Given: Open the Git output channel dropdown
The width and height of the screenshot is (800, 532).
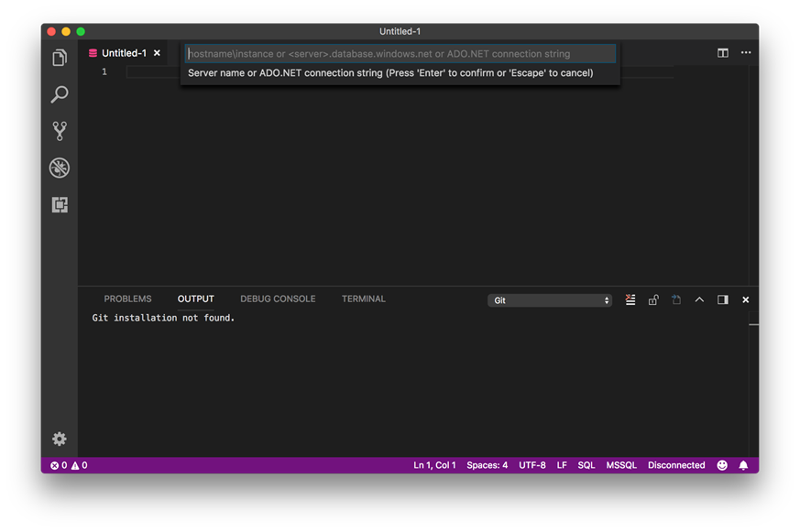Looking at the screenshot, I should click(x=550, y=300).
